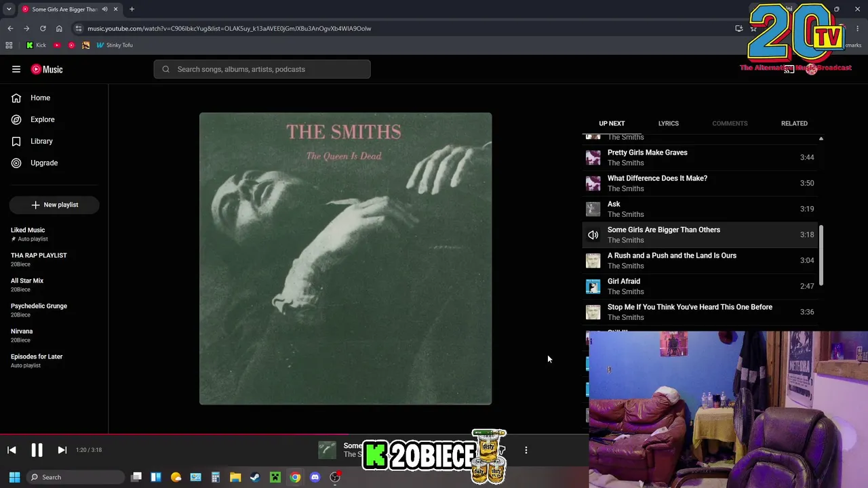Click the magnifier icon in the search box
The height and width of the screenshot is (488, 868).
tap(165, 69)
